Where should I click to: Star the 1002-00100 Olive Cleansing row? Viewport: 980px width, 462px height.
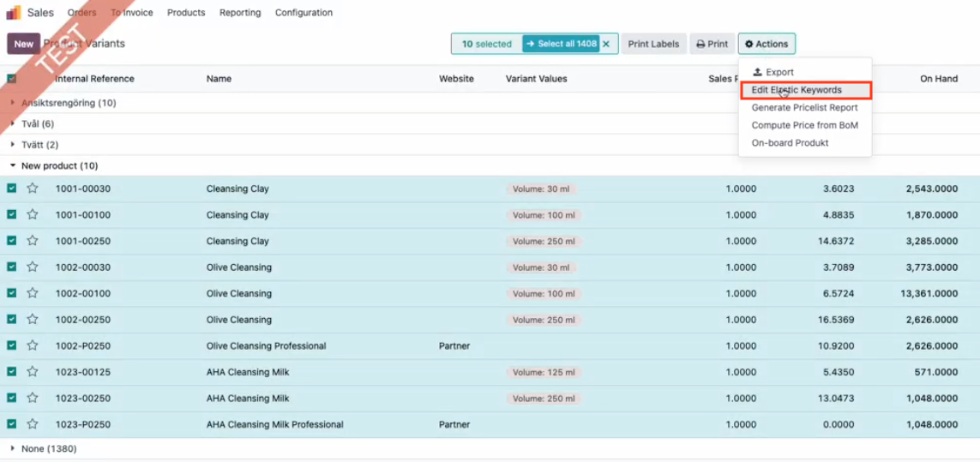pyautogui.click(x=33, y=293)
